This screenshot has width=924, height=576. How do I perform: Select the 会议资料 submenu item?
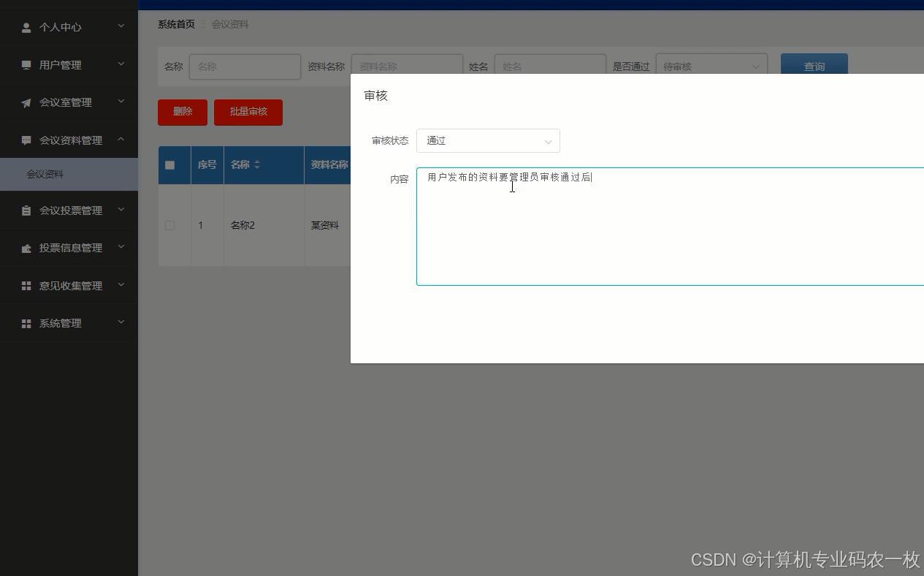(69, 174)
